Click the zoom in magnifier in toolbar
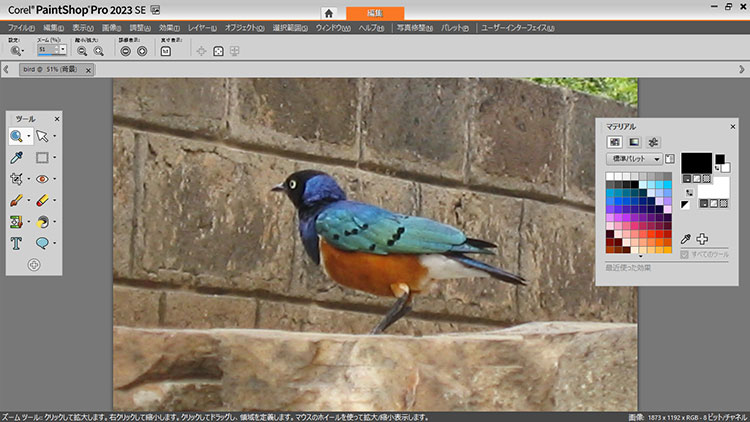The width and height of the screenshot is (750, 422). (x=98, y=50)
